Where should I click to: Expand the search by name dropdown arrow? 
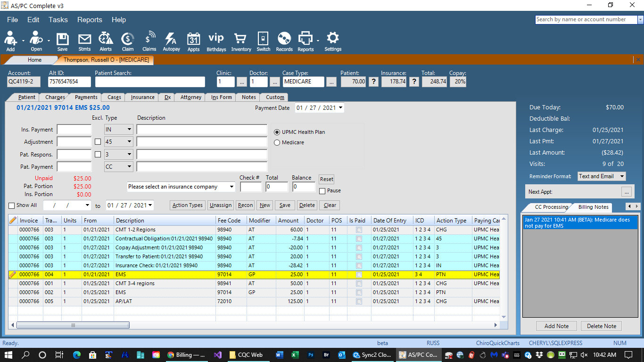click(x=640, y=19)
